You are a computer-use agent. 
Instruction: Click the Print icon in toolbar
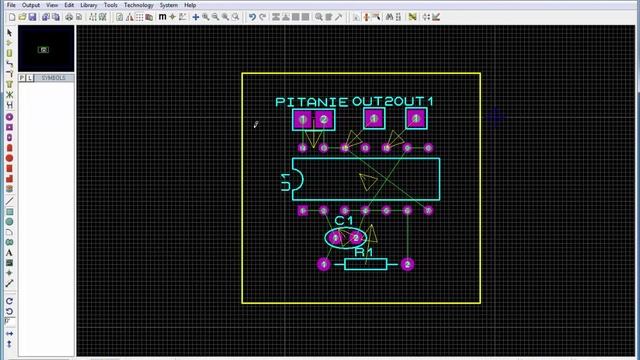pyautogui.click(x=69, y=17)
